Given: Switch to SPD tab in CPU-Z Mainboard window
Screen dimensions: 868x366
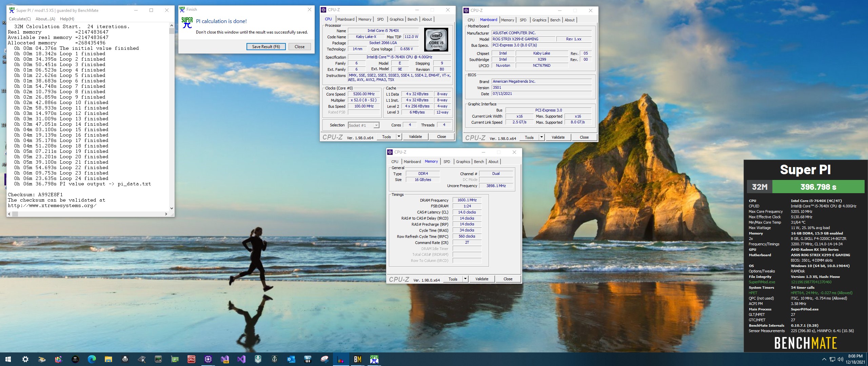Looking at the screenshot, I should coord(523,20).
